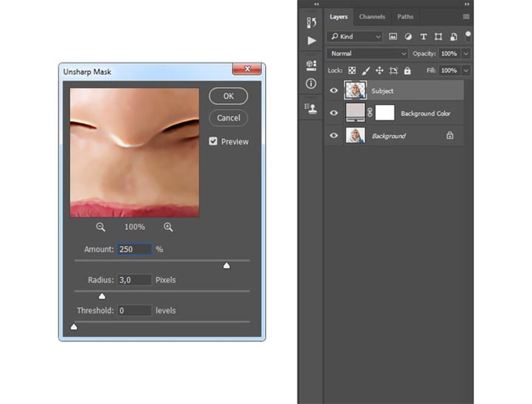Switch to the Channels tab
This screenshot has height=404, width=532.
click(372, 16)
